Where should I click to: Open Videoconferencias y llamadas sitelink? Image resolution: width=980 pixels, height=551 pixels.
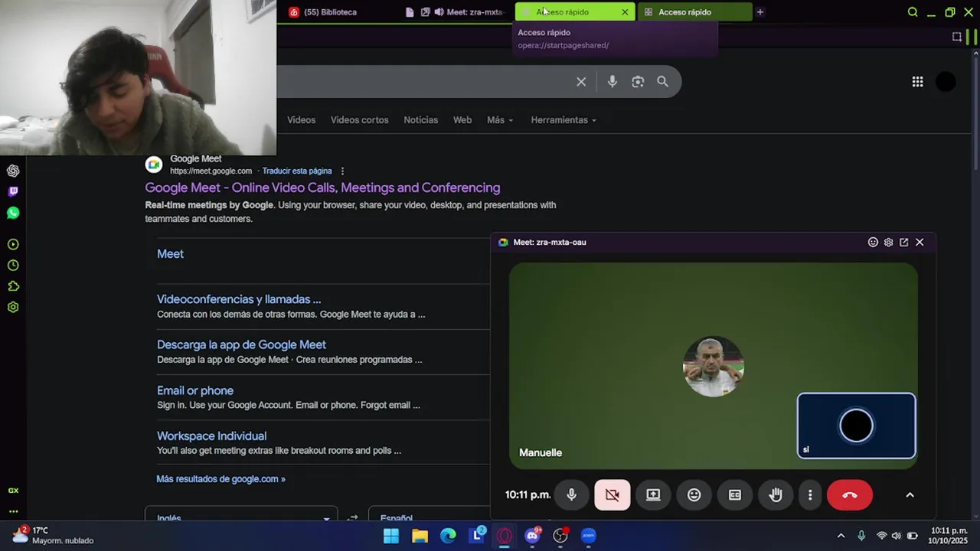tap(239, 299)
